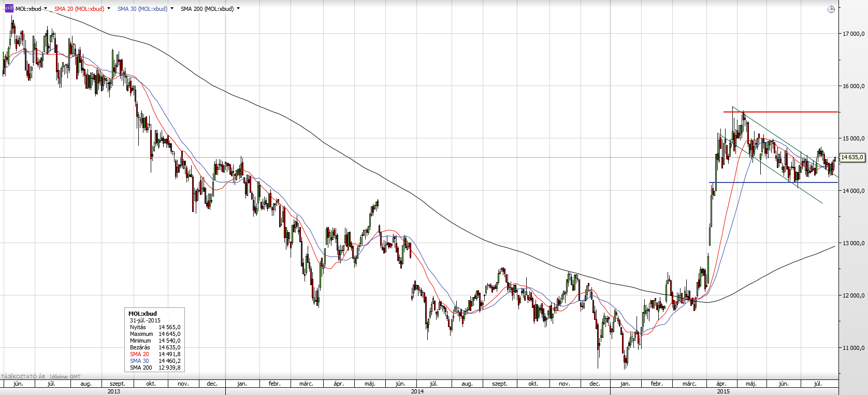Click the márc. month label in 2015
The height and width of the screenshot is (395, 868).
click(x=689, y=384)
